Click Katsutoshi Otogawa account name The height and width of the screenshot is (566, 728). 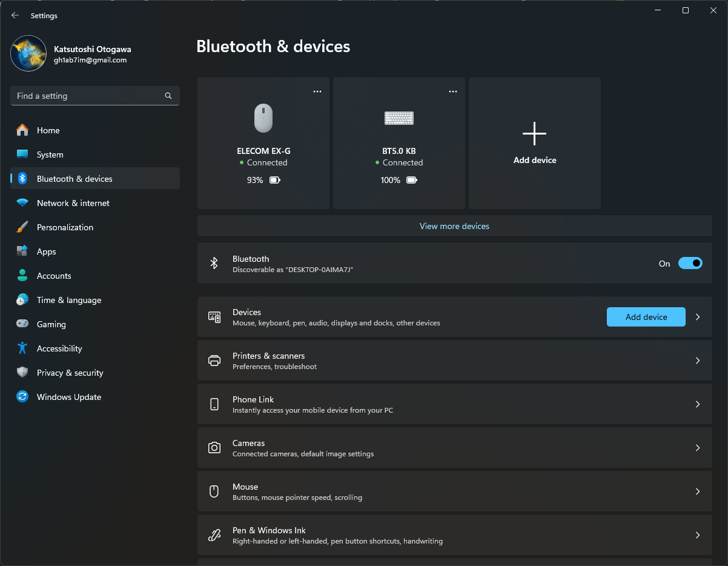pyautogui.click(x=93, y=49)
